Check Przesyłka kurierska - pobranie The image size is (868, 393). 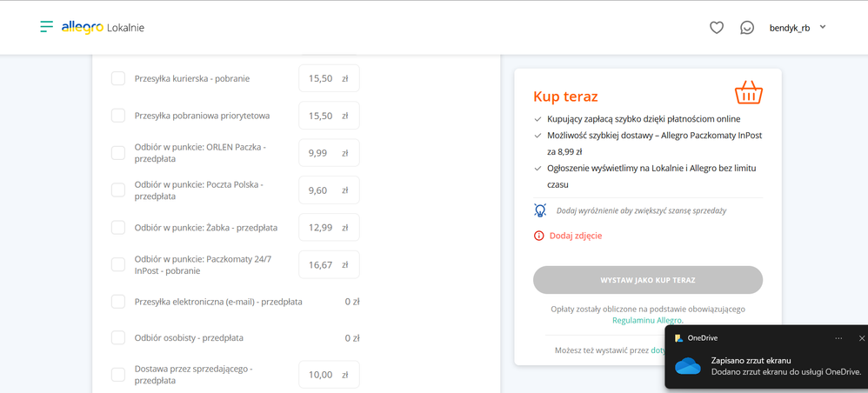pos(118,78)
